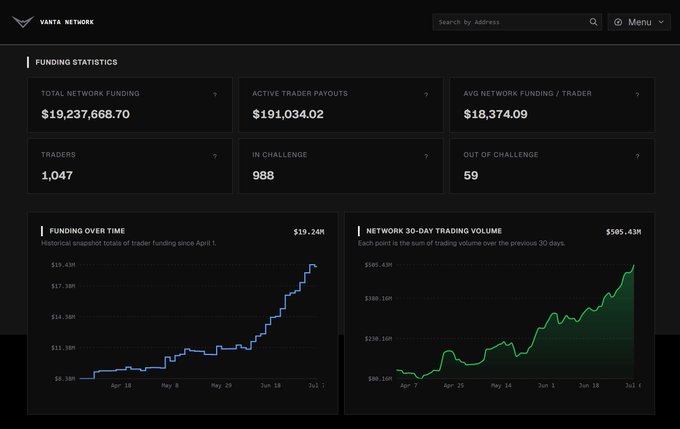This screenshot has width=680, height=429.
Task: Click the $230.16M y-axis label
Action: click(x=378, y=338)
